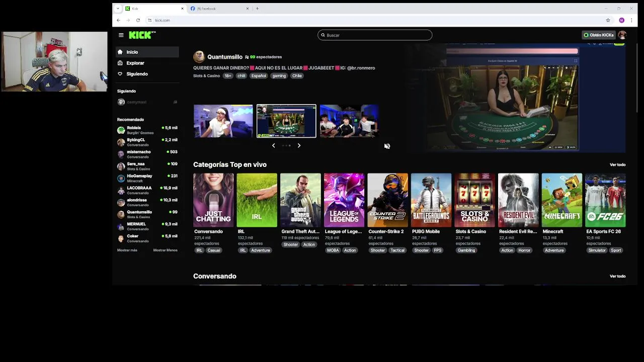Click the Chile tag

pos(297,76)
